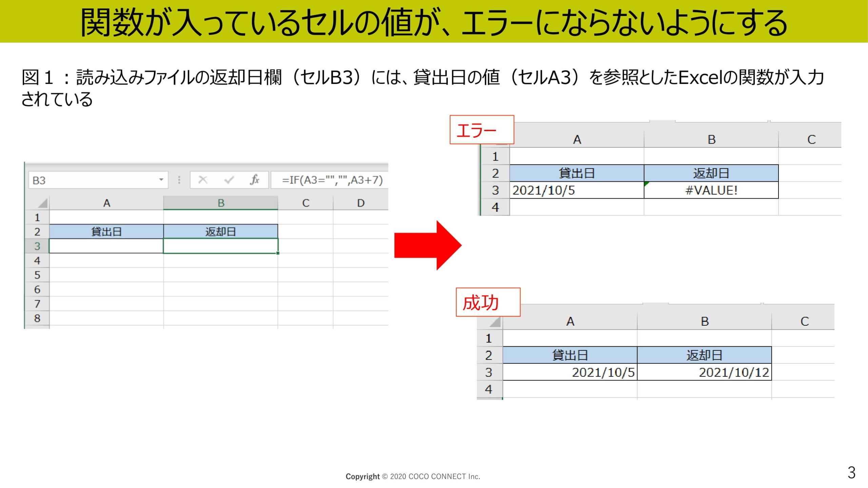Click the red エラー label box
868x488 pixels.
coord(481,130)
